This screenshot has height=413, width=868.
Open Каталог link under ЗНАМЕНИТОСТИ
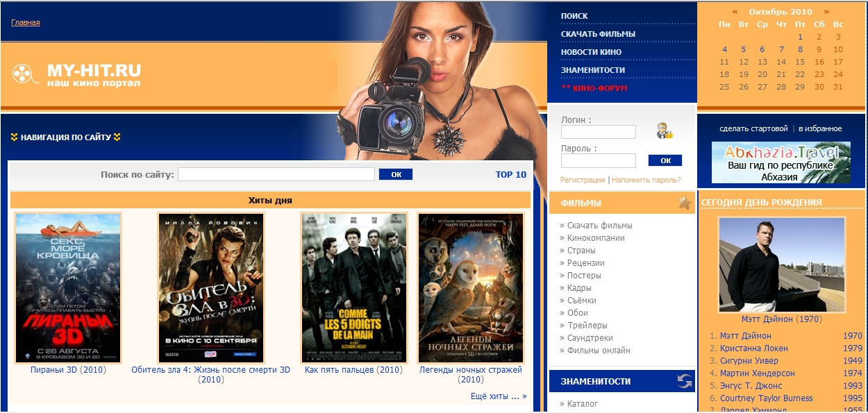pyautogui.click(x=583, y=403)
